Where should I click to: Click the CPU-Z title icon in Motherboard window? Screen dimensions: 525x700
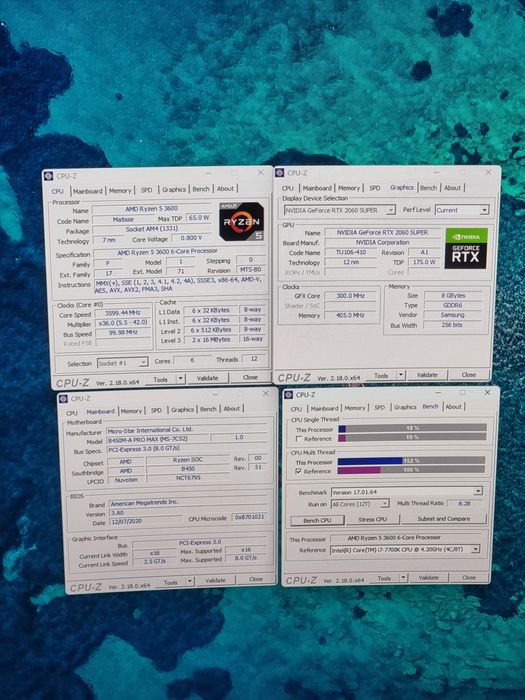[63, 399]
